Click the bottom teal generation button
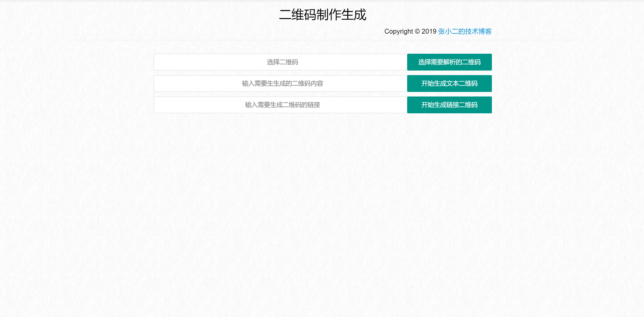This screenshot has height=317, width=644. (x=449, y=105)
